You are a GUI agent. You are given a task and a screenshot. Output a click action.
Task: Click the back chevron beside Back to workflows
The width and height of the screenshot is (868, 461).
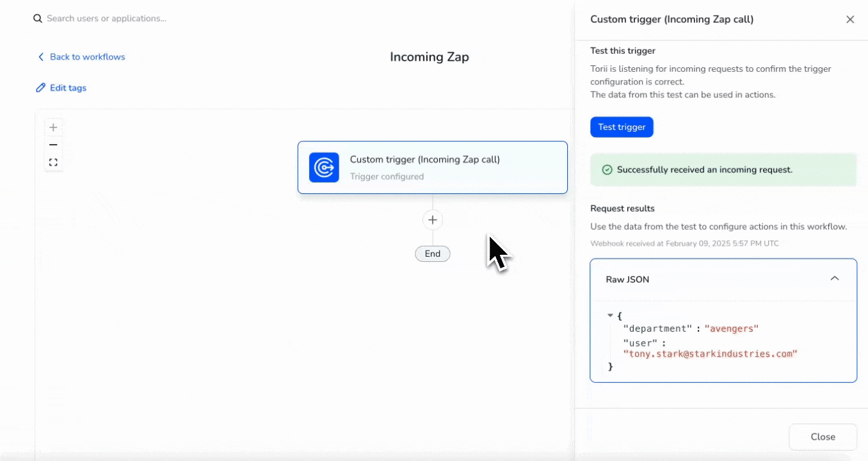click(41, 57)
